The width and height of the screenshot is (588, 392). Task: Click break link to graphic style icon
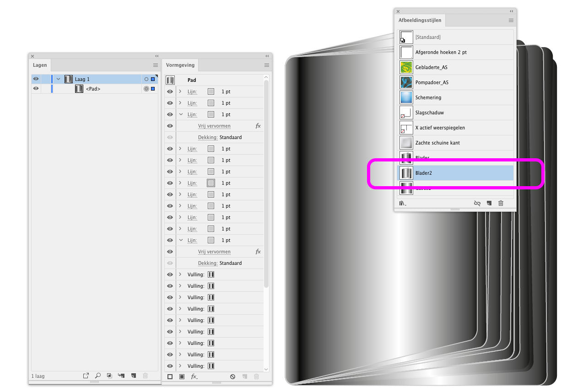point(477,204)
